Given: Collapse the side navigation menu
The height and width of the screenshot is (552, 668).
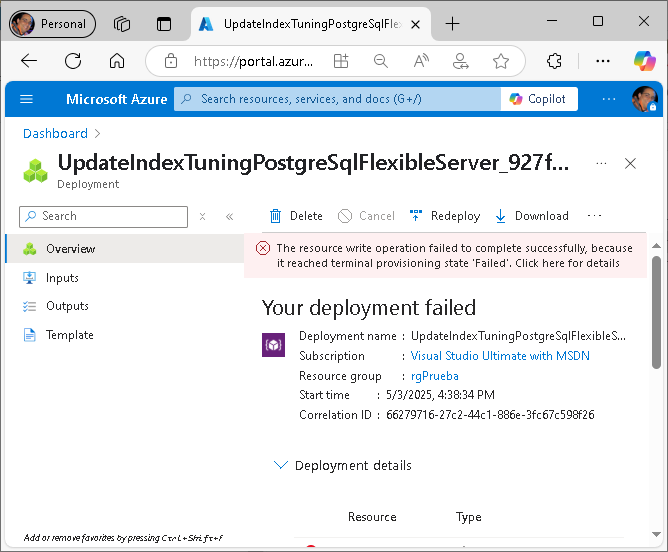Looking at the screenshot, I should click(229, 217).
